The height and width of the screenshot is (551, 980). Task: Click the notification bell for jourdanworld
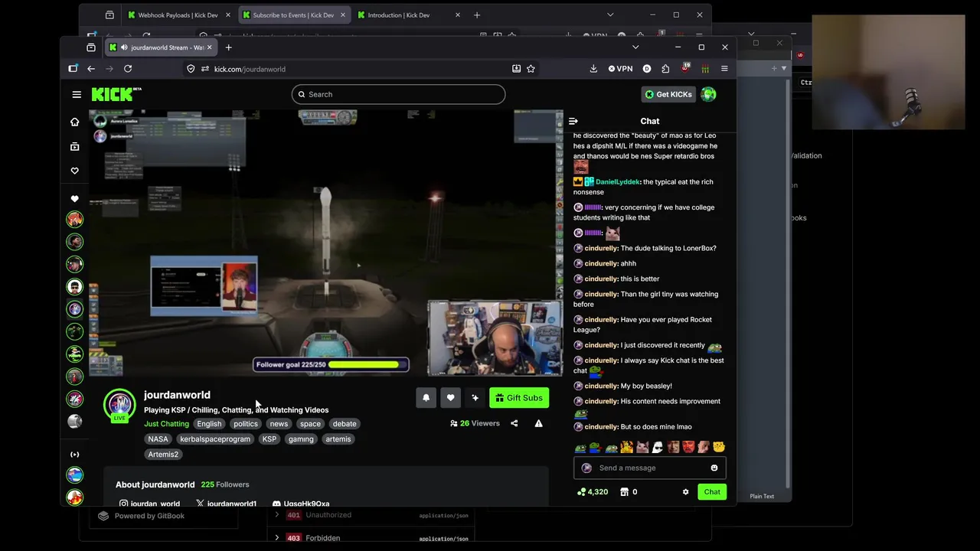tap(426, 398)
